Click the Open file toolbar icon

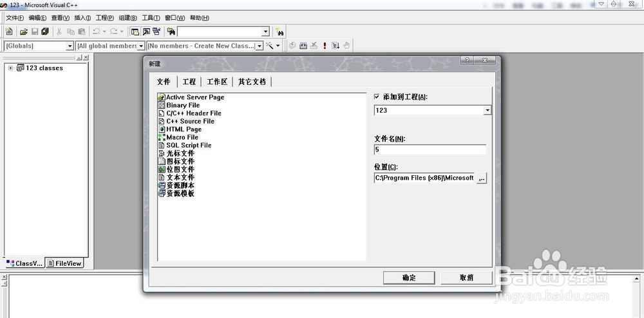click(23, 32)
